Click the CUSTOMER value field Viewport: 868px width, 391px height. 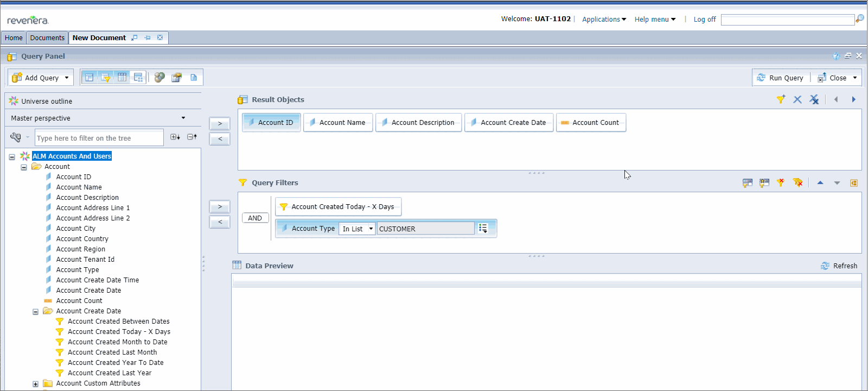425,229
